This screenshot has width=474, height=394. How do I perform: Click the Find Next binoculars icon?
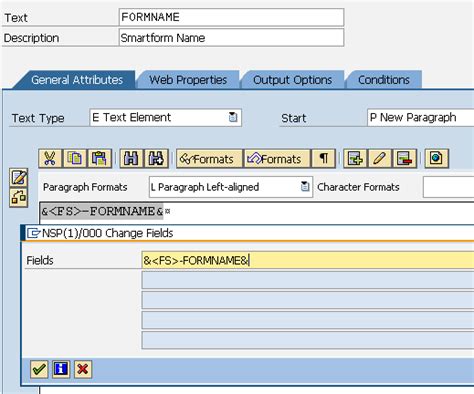click(156, 158)
